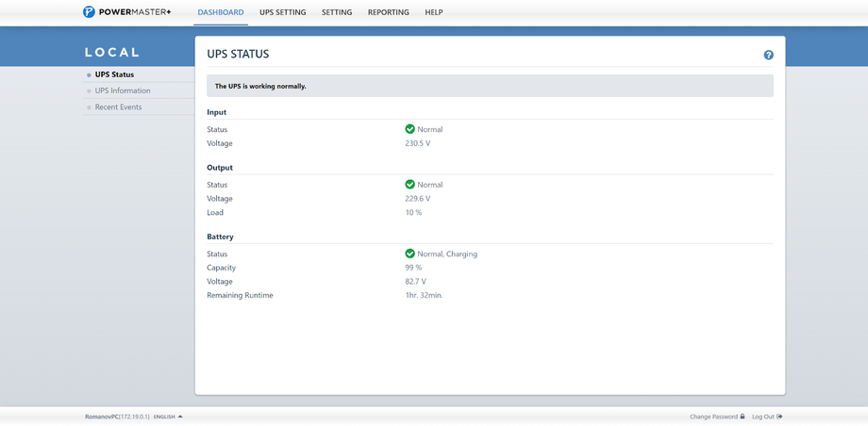Viewport: 868px width, 426px height.
Task: Click the Log Out link
Action: [x=762, y=417]
